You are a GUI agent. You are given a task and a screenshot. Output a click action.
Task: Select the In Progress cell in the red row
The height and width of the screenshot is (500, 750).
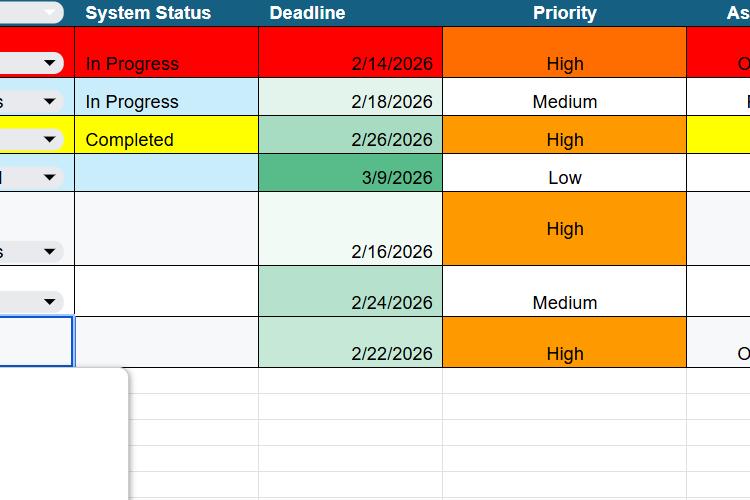[x=166, y=52]
